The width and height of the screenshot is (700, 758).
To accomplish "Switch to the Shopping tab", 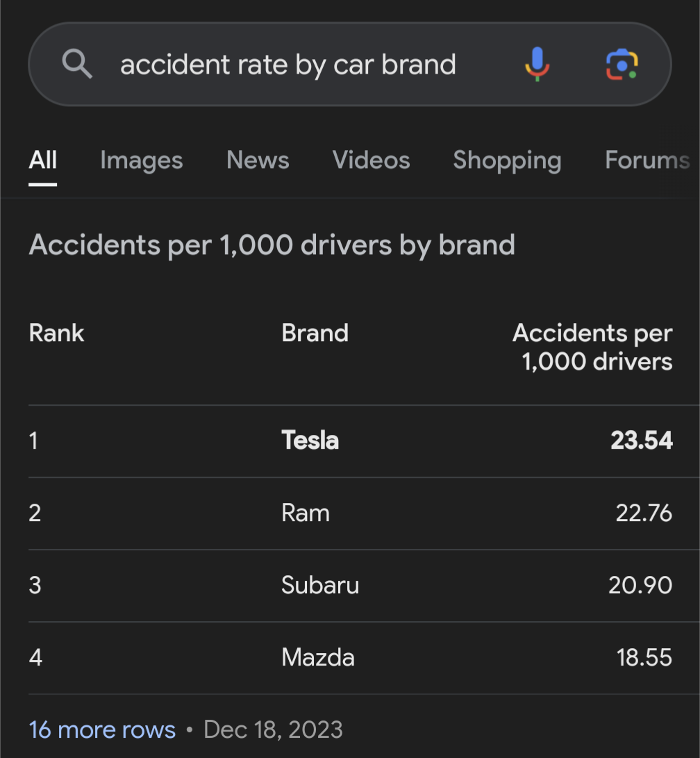I will pos(507,160).
